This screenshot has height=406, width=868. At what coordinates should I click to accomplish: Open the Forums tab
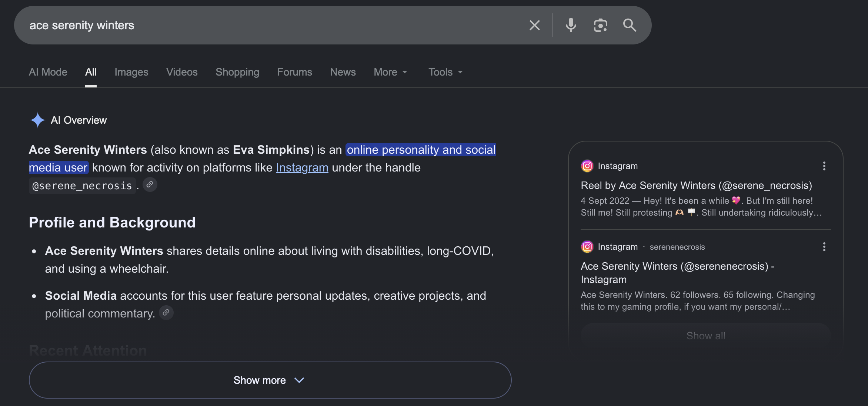[x=295, y=72]
